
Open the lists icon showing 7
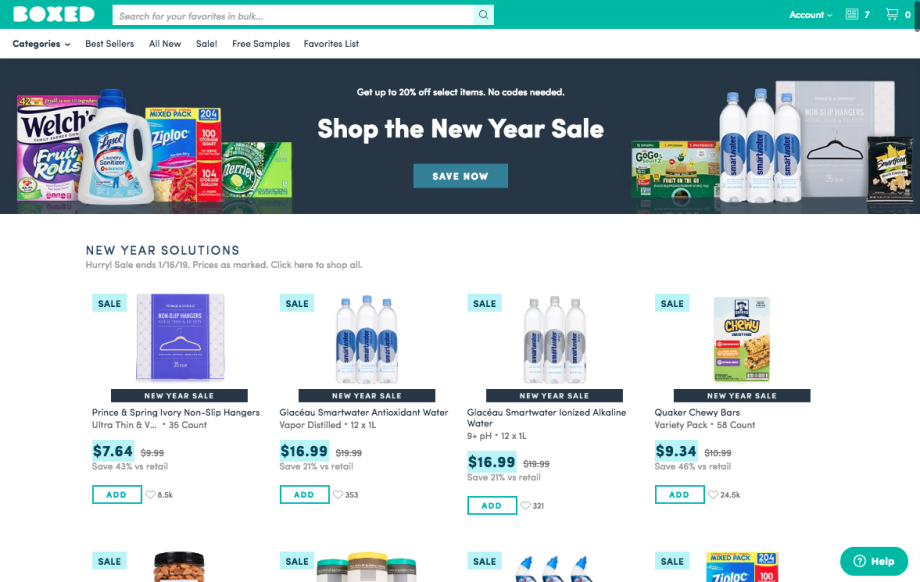click(x=851, y=14)
